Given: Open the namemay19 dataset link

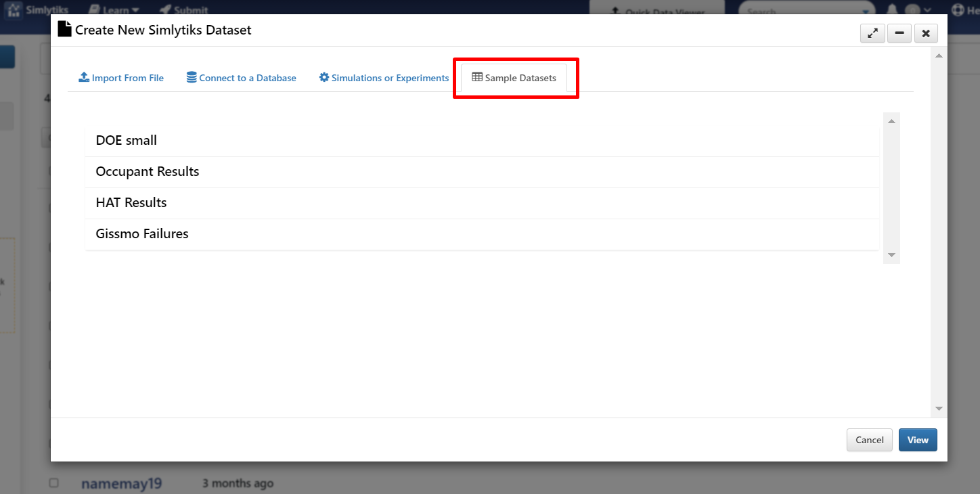Looking at the screenshot, I should 122,484.
